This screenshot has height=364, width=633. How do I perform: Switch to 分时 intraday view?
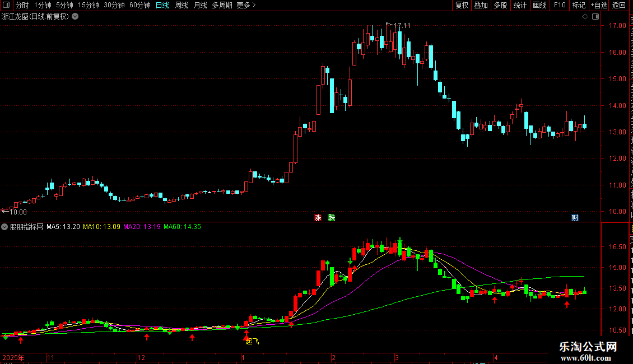pyautogui.click(x=22, y=5)
